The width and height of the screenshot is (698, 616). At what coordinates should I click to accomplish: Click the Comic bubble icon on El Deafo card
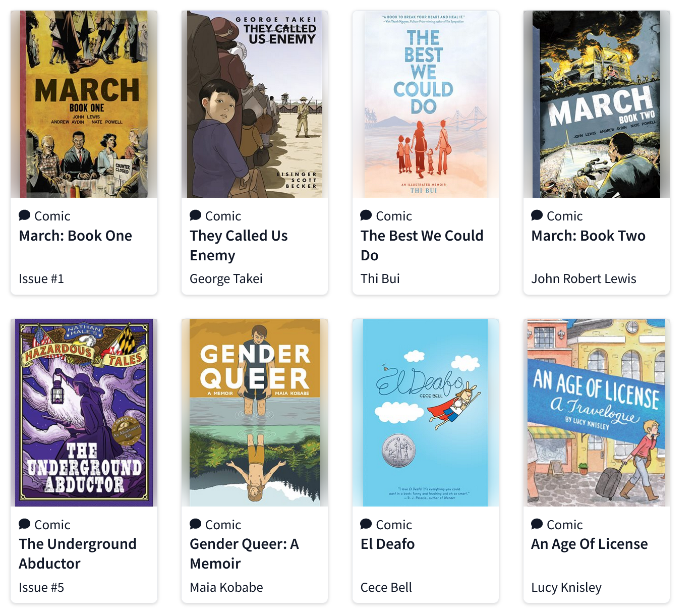tap(366, 524)
